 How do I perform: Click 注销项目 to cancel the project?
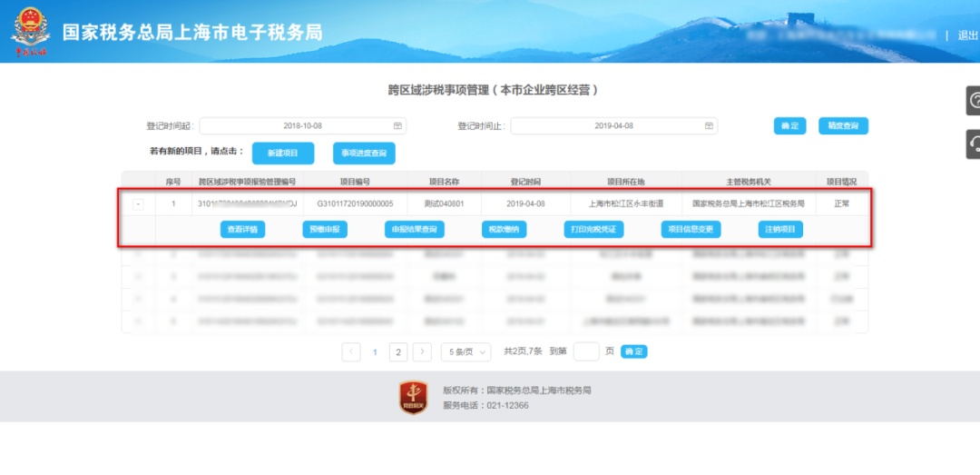click(780, 230)
